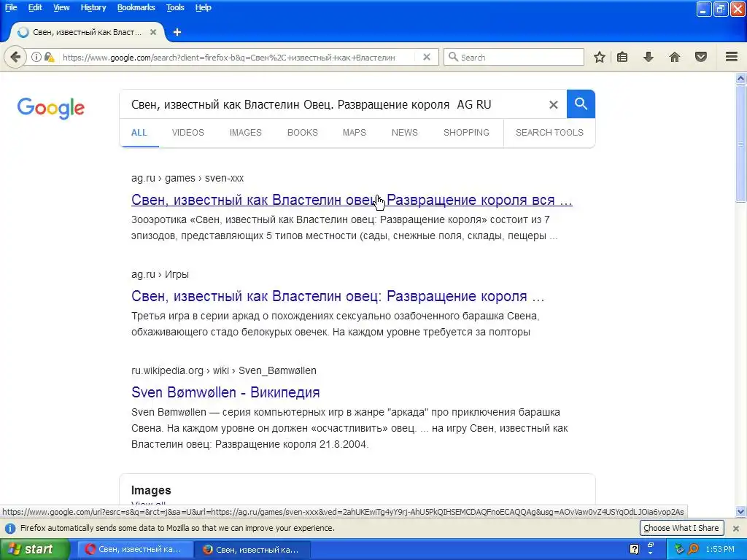The height and width of the screenshot is (560, 747).
Task: Focus the Firefox Search input field
Action: (x=514, y=57)
